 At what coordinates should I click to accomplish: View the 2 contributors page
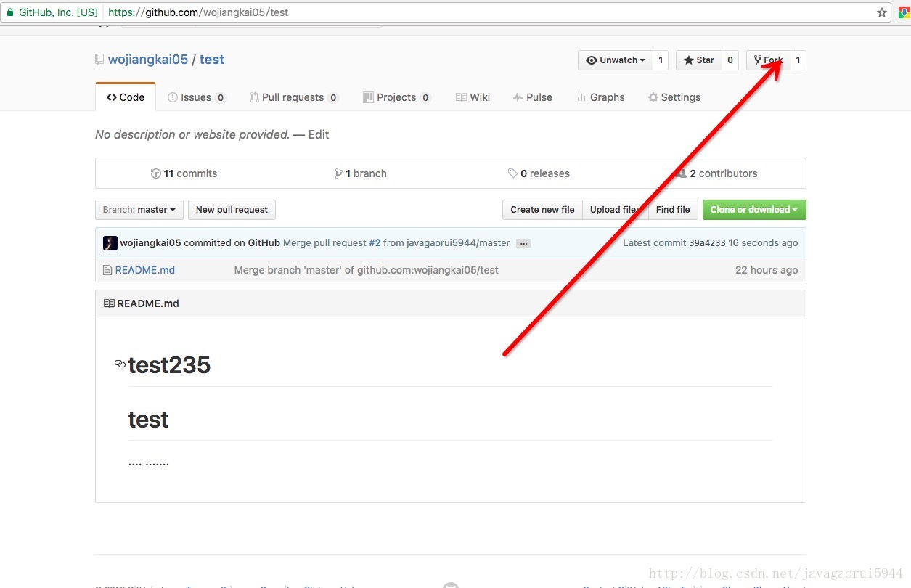pos(716,173)
